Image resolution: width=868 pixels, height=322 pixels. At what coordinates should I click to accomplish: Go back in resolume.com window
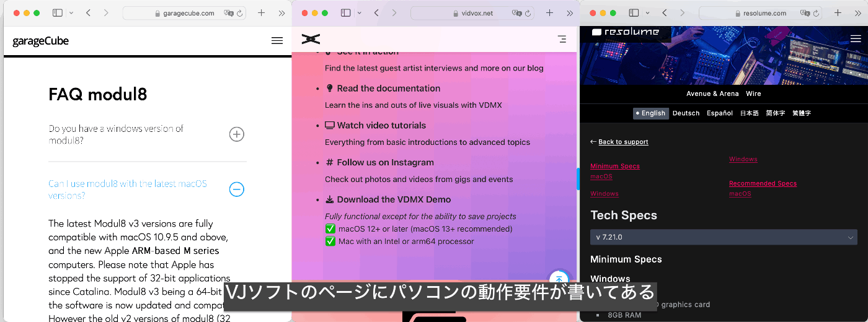click(665, 12)
